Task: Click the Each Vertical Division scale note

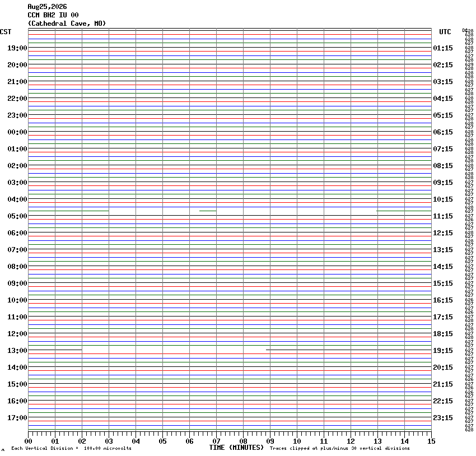Action: click(71, 448)
